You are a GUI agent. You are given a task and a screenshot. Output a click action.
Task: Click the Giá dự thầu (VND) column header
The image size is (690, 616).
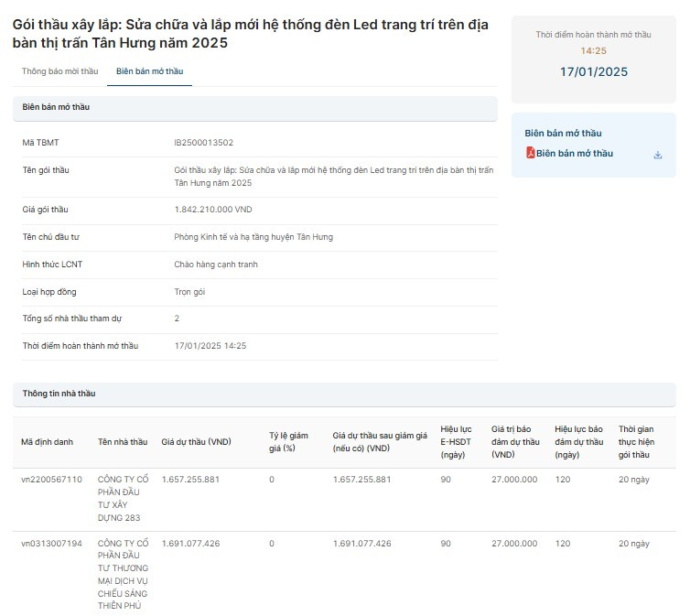coord(196,442)
